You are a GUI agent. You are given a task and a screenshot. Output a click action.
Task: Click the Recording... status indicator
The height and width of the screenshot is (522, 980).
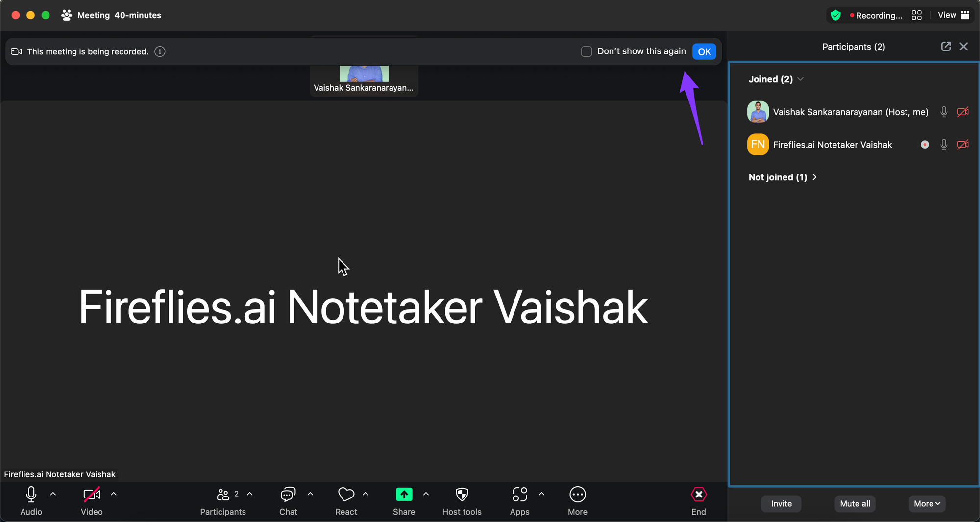[x=876, y=15]
